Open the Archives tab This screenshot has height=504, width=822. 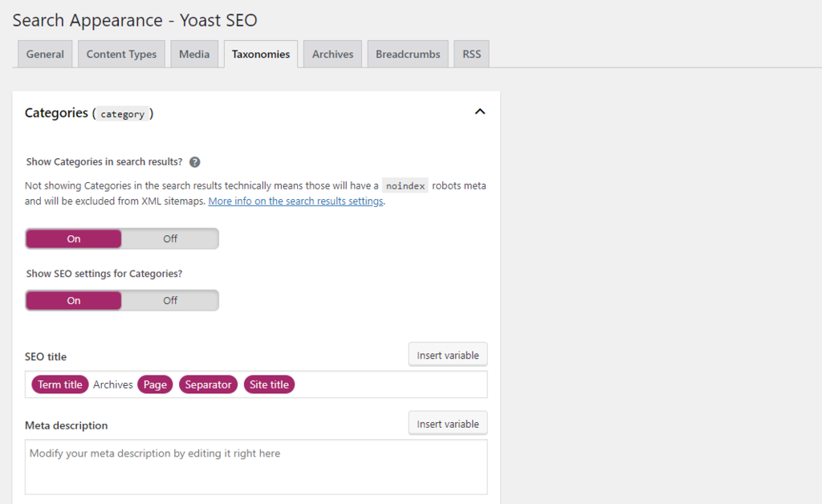coord(332,54)
